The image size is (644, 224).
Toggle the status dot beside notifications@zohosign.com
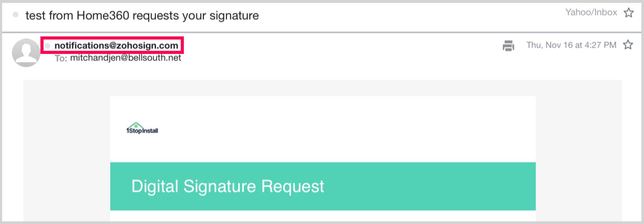coord(48,46)
